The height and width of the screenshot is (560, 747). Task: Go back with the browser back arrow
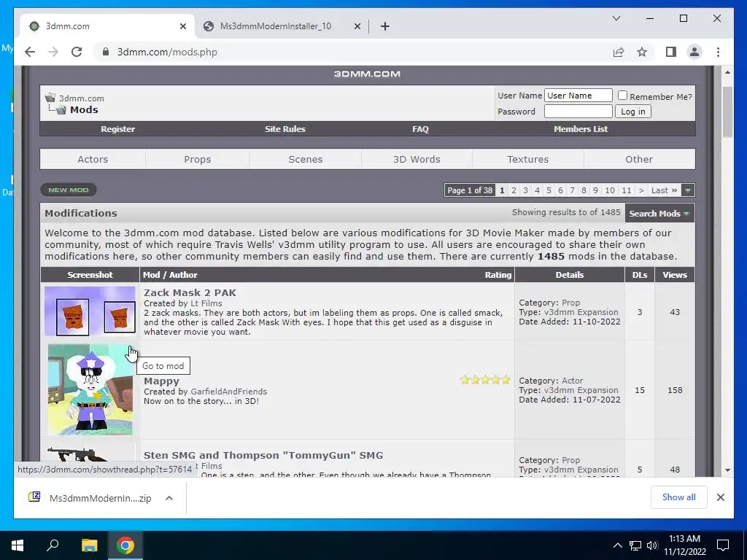(30, 52)
